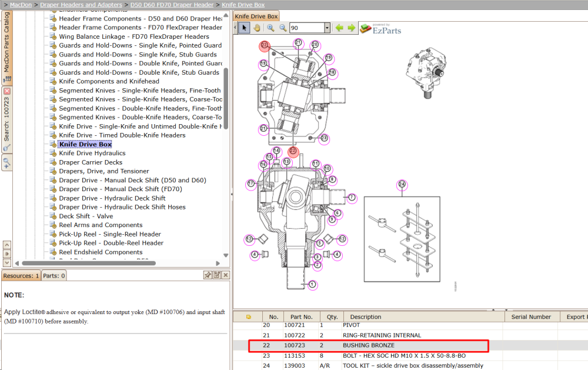The width and height of the screenshot is (588, 370).
Task: Click the tool kit illustration box
Action: [x=402, y=239]
